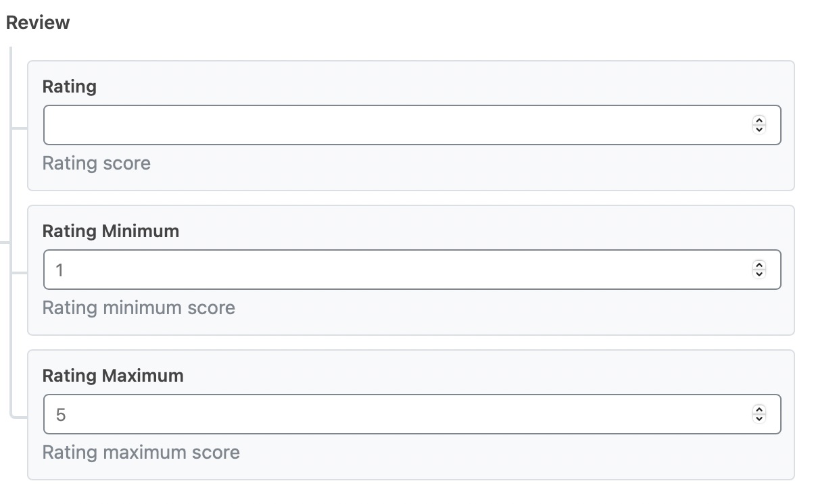Increment the Rating Maximum value
Image resolution: width=814 pixels, height=504 pixels.
tap(759, 410)
